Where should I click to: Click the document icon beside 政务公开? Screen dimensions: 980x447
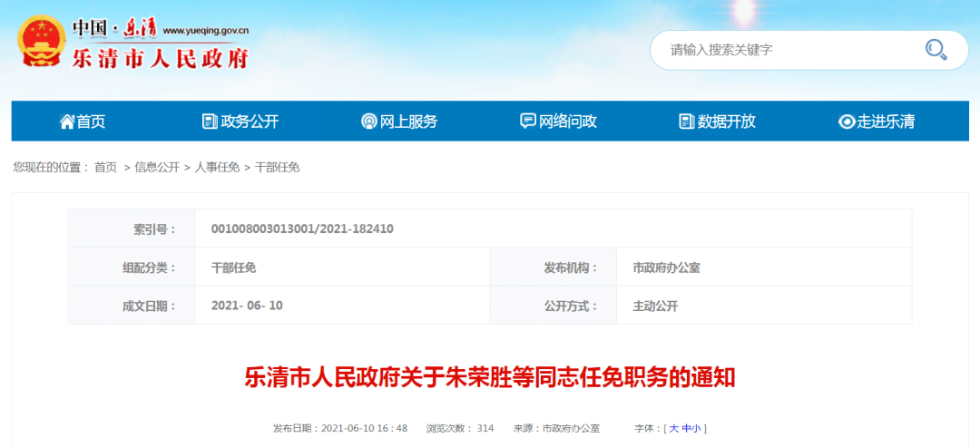pyautogui.click(x=210, y=121)
